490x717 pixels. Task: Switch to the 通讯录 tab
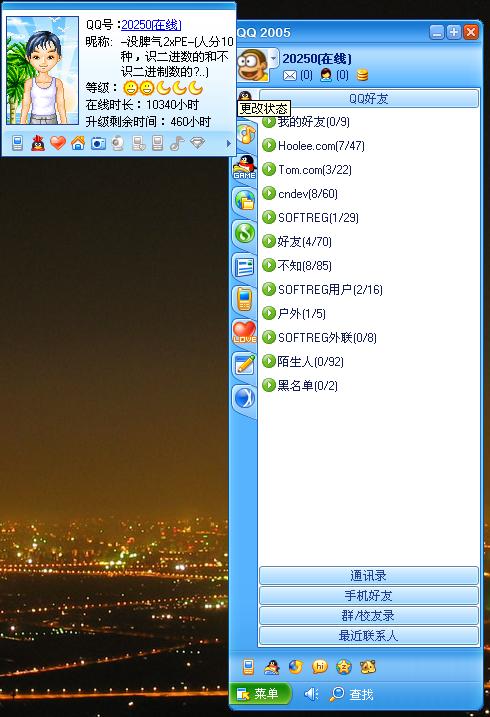pyautogui.click(x=368, y=576)
